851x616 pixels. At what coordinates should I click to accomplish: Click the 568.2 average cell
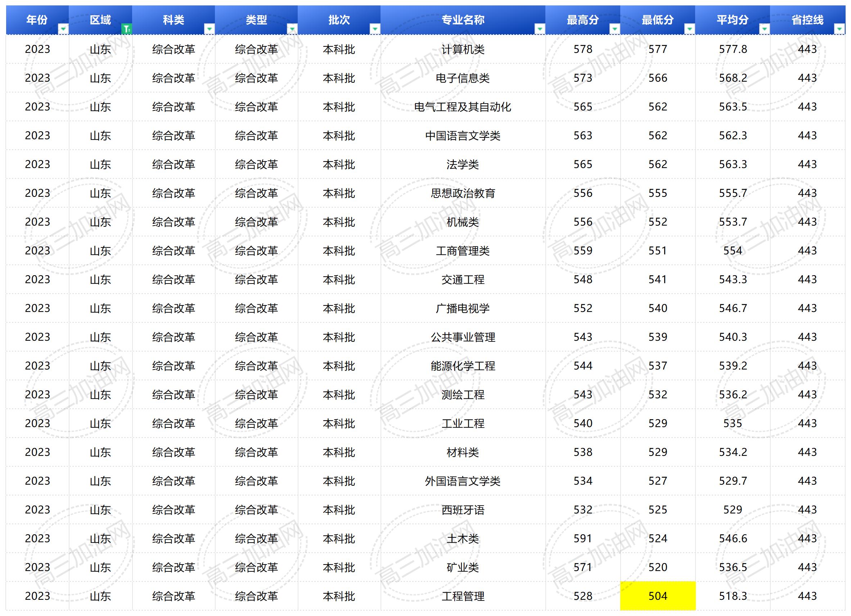coord(733,78)
